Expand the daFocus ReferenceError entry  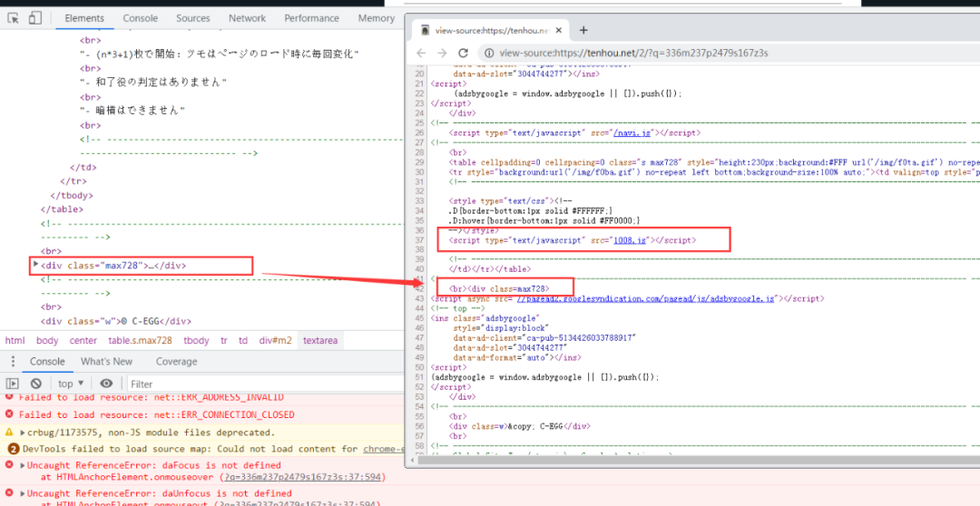click(x=23, y=465)
